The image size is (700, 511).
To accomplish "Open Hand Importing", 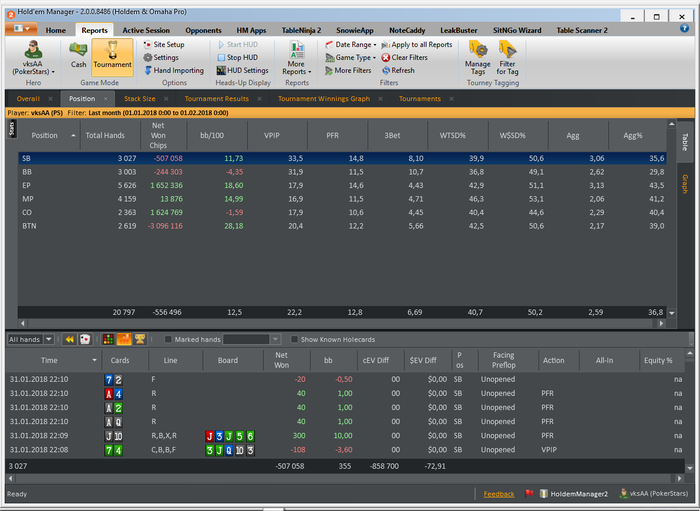I will (x=174, y=71).
